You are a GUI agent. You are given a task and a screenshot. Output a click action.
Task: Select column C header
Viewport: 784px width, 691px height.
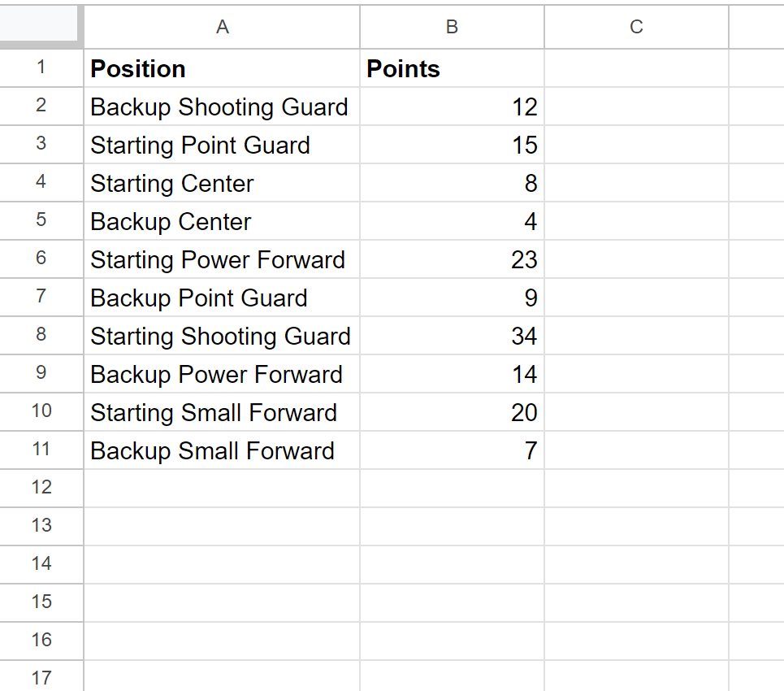pyautogui.click(x=636, y=27)
